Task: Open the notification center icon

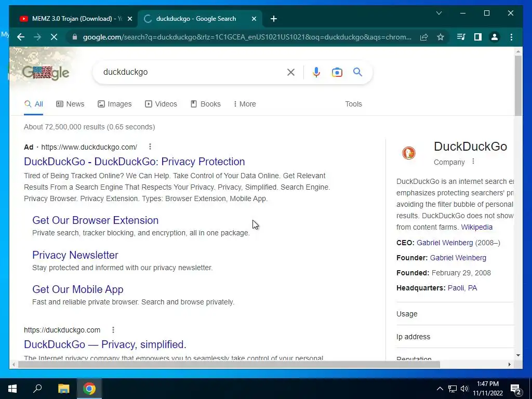Action: (515, 389)
